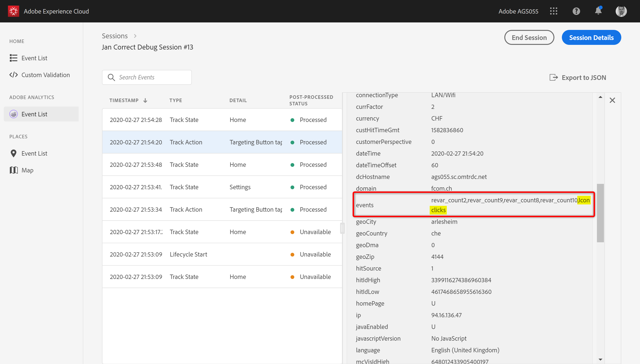Open Places Event List
The height and width of the screenshot is (364, 640).
[34, 153]
